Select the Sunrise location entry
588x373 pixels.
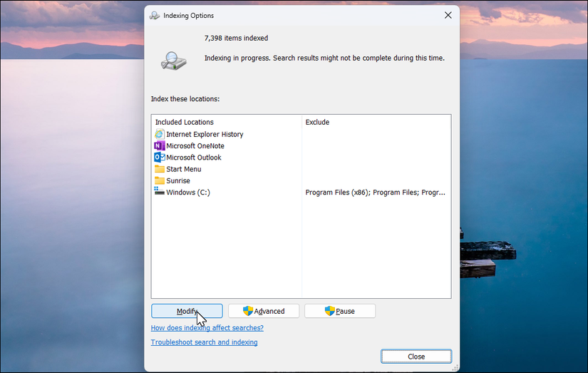pos(178,180)
